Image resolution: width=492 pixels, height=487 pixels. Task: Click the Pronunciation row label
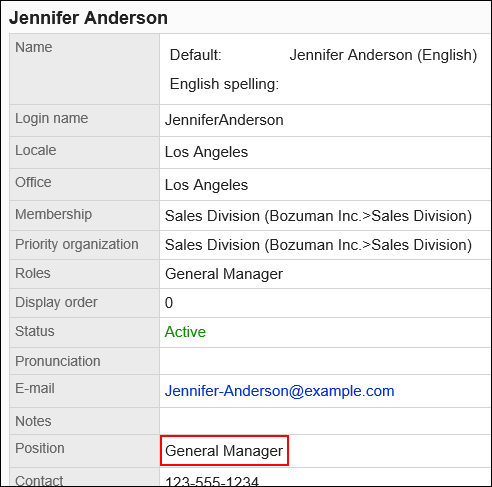(58, 361)
